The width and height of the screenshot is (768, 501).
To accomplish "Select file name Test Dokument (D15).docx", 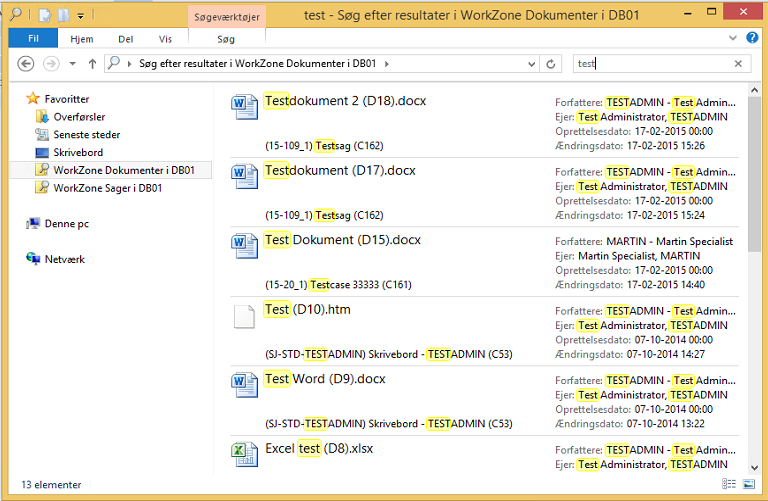I will coord(342,240).
